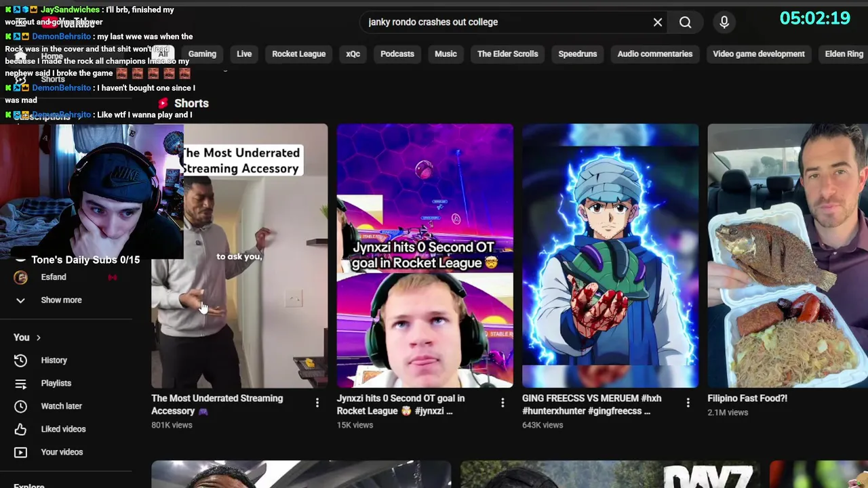Open more options for GING FREECSS short
Screen dimensions: 868x488
(x=688, y=403)
